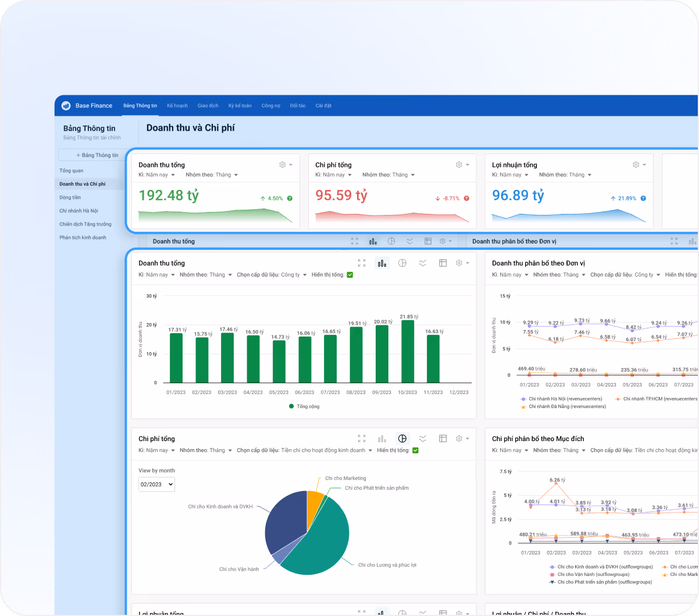
Task: Open Chọn cấp dữ liệu: Công ty in bar chart panel
Action: [x=272, y=275]
